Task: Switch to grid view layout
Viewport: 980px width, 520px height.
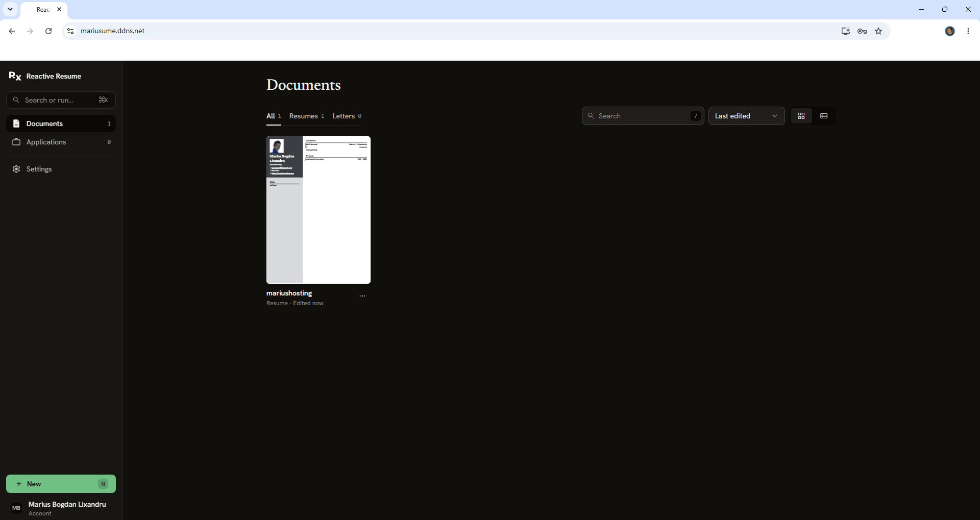Action: coord(801,116)
